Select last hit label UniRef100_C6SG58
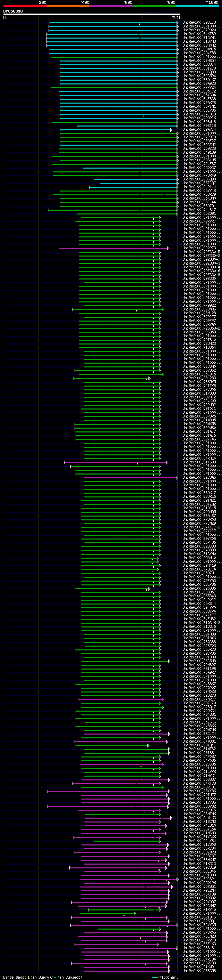The height and width of the screenshot is (980, 222). [x=199, y=971]
